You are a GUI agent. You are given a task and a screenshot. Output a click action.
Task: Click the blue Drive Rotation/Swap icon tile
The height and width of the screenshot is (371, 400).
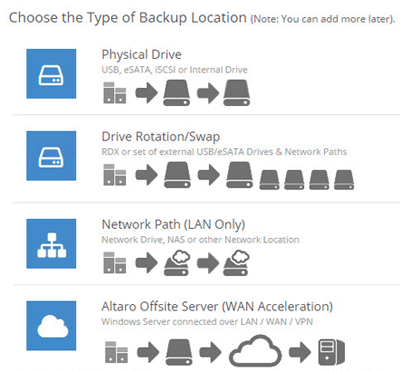point(51,156)
